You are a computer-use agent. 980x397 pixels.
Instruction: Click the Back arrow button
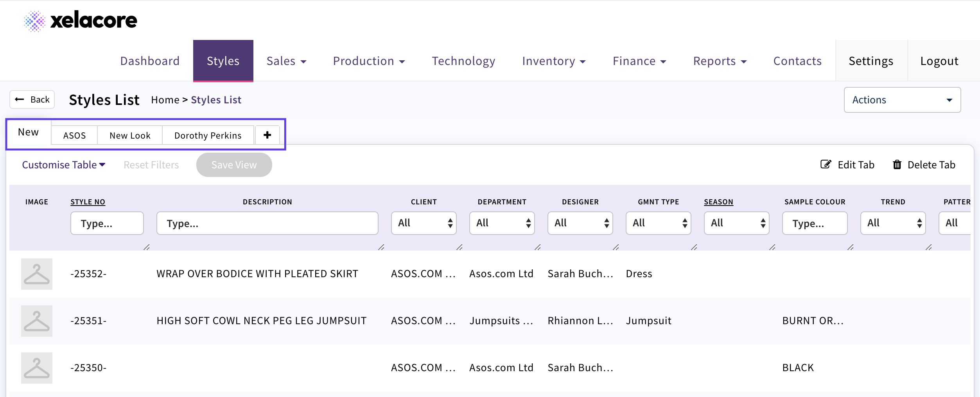(32, 99)
